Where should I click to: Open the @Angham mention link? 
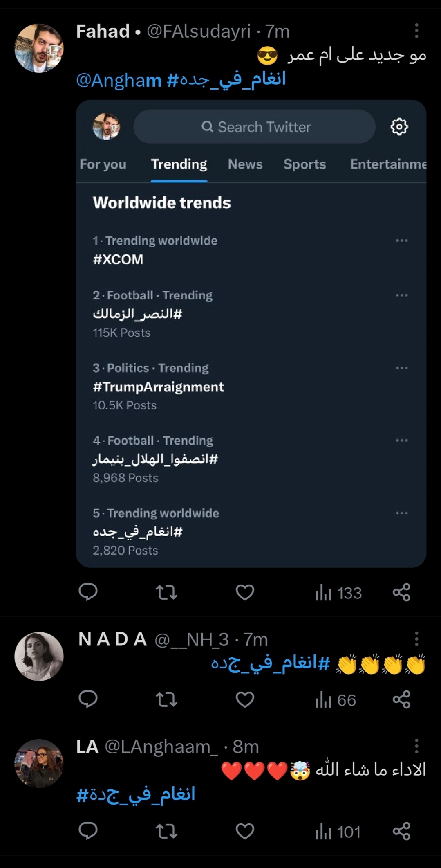tap(119, 80)
